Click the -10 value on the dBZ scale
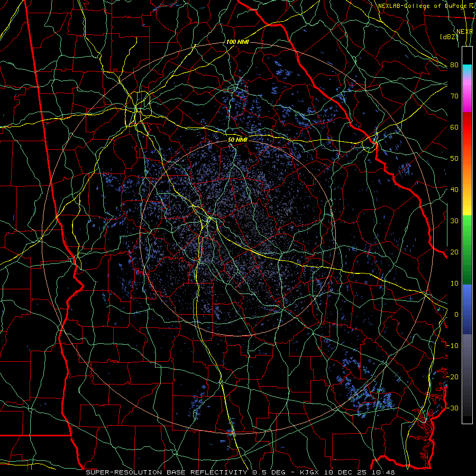The image size is (476, 476). (x=453, y=346)
